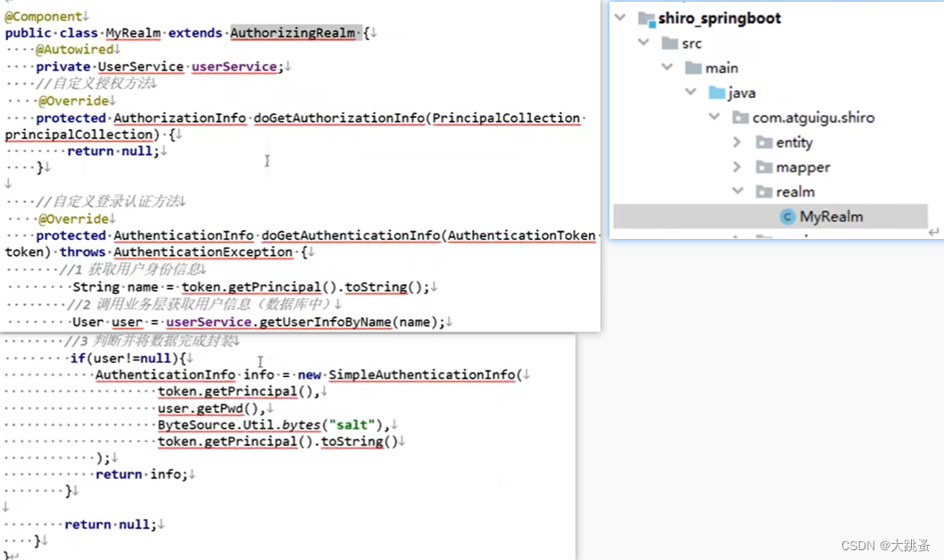Collapse the src folder chevron
The image size is (944, 560).
pos(643,43)
